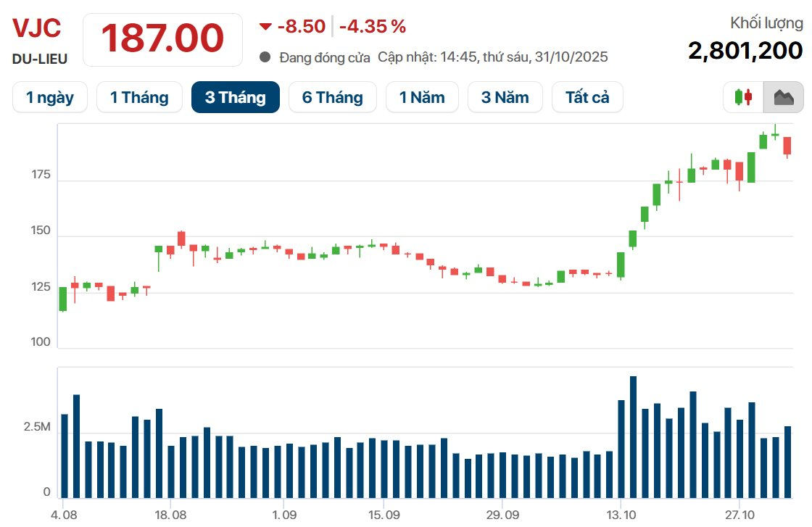Show the Tất cả full history range
Viewport: 812px width, 527px height.
587,97
